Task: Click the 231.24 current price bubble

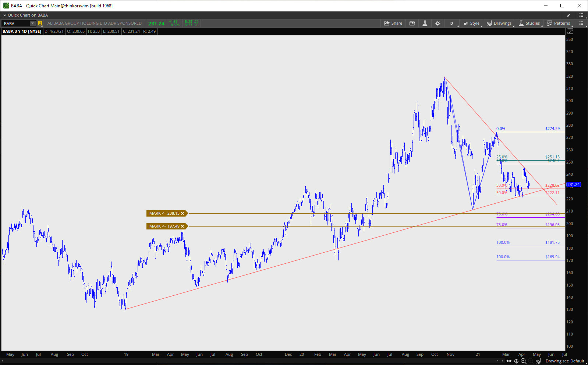Action: pyautogui.click(x=573, y=185)
